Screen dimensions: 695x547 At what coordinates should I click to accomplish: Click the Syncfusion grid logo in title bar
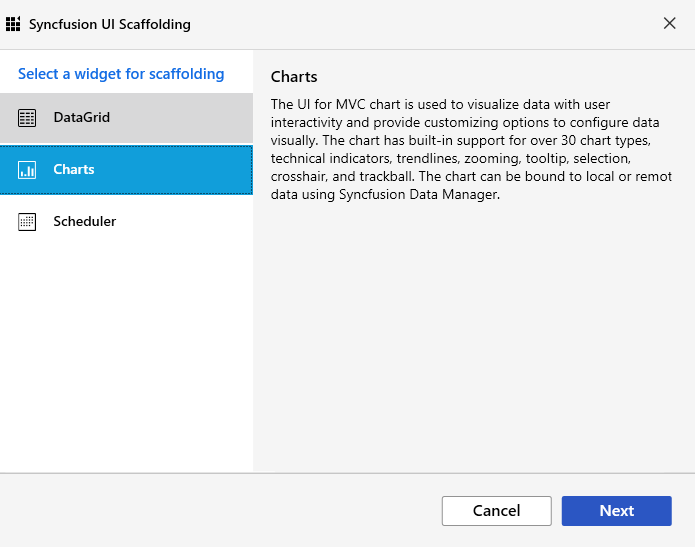click(13, 24)
